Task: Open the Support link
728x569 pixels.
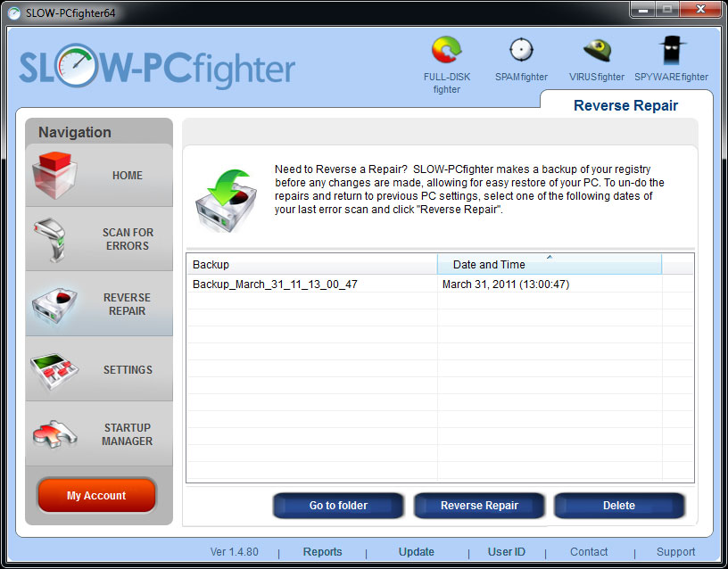Action: 675,552
